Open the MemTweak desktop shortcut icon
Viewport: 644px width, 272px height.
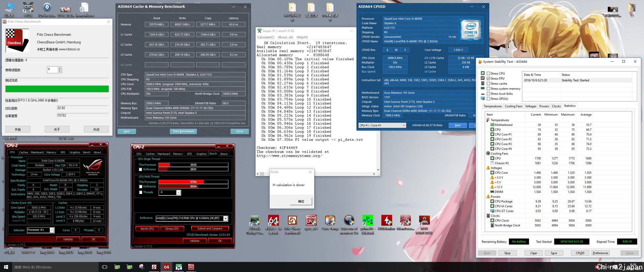(x=405, y=223)
